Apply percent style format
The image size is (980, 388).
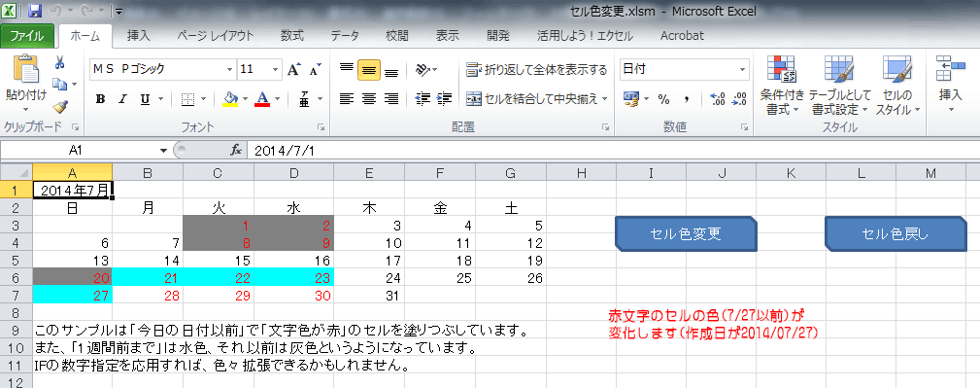663,98
